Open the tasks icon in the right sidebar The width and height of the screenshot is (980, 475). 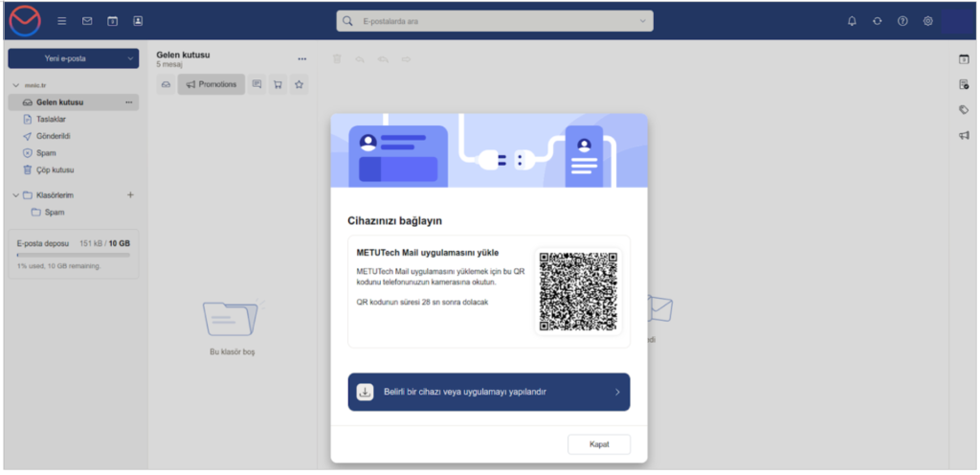pyautogui.click(x=964, y=85)
